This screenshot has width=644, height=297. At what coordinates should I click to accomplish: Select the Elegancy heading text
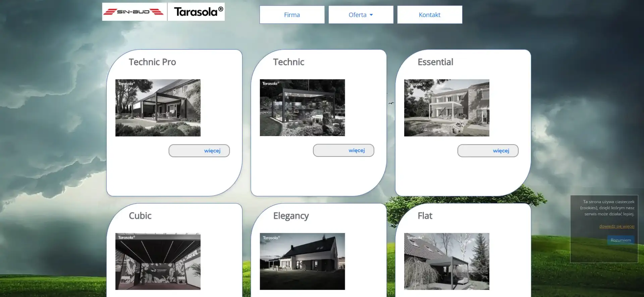[x=291, y=216]
